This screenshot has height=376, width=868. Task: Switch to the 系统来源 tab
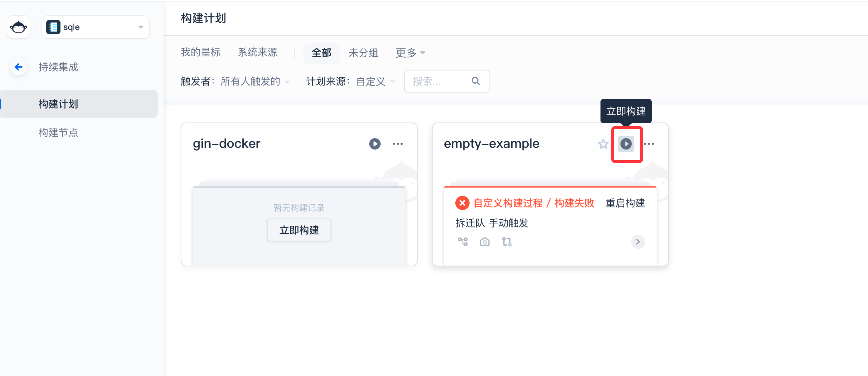pyautogui.click(x=258, y=53)
